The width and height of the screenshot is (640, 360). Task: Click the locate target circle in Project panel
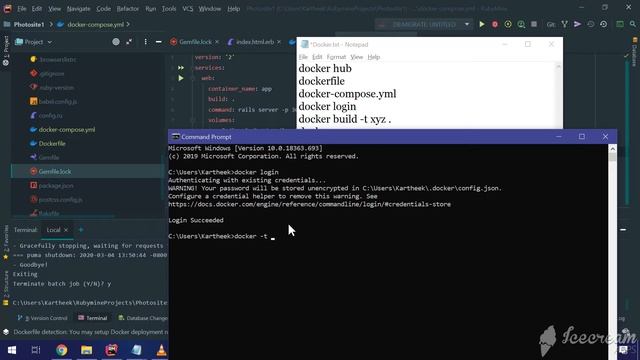point(116,42)
